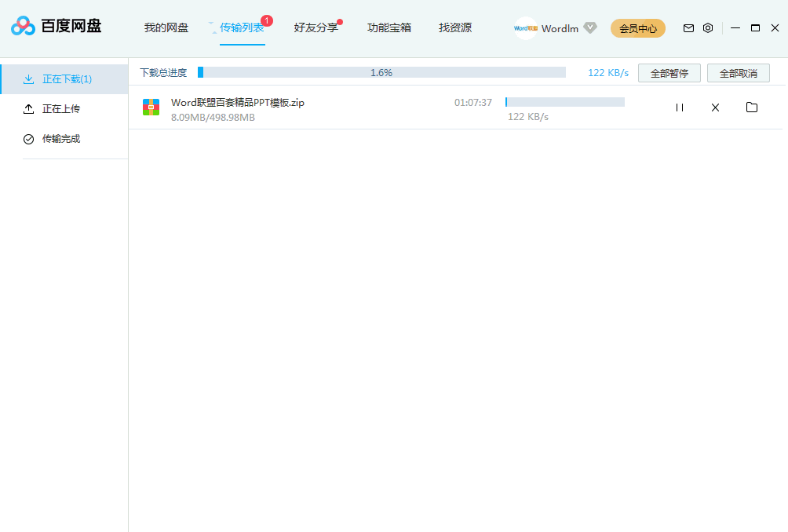Open 功能宝箱 tab
Screen dimensions: 788x532
coord(389,27)
